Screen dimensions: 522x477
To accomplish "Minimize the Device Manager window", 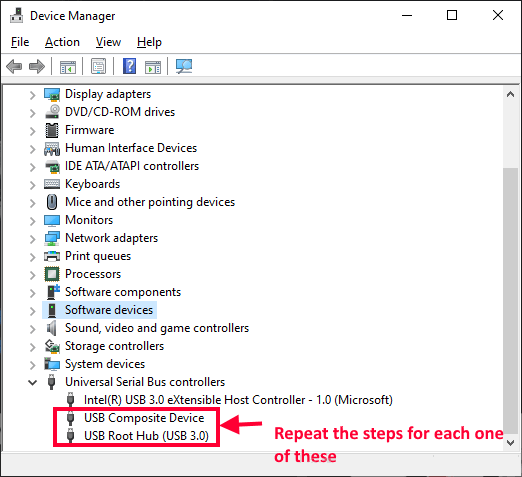I will coord(407,15).
